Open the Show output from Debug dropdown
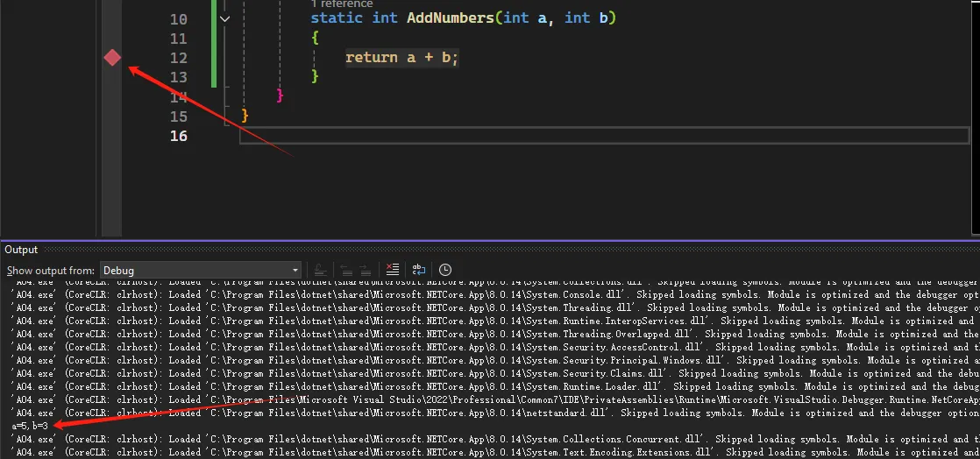Screen dimensions: 980x459 point(201,271)
